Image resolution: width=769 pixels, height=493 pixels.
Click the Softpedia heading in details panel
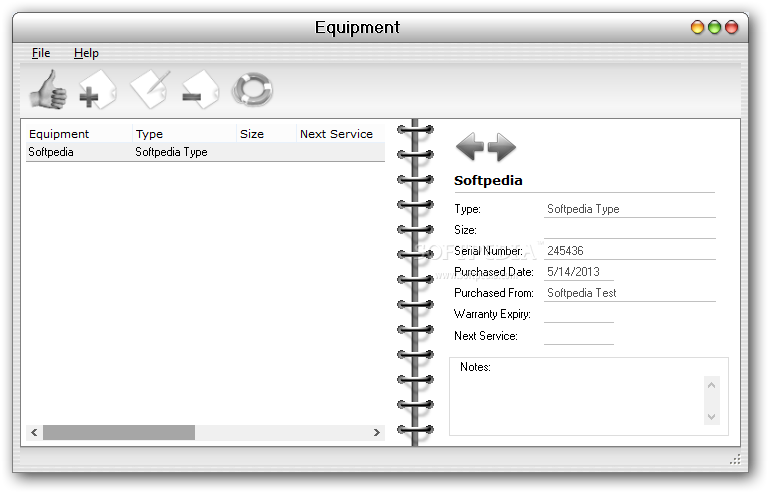[488, 181]
